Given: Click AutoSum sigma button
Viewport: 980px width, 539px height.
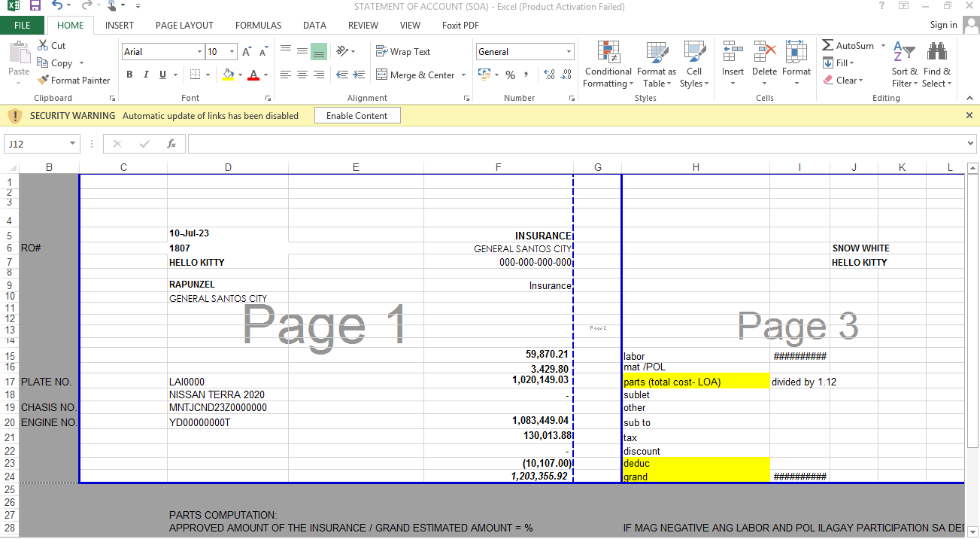Looking at the screenshot, I should tap(848, 46).
